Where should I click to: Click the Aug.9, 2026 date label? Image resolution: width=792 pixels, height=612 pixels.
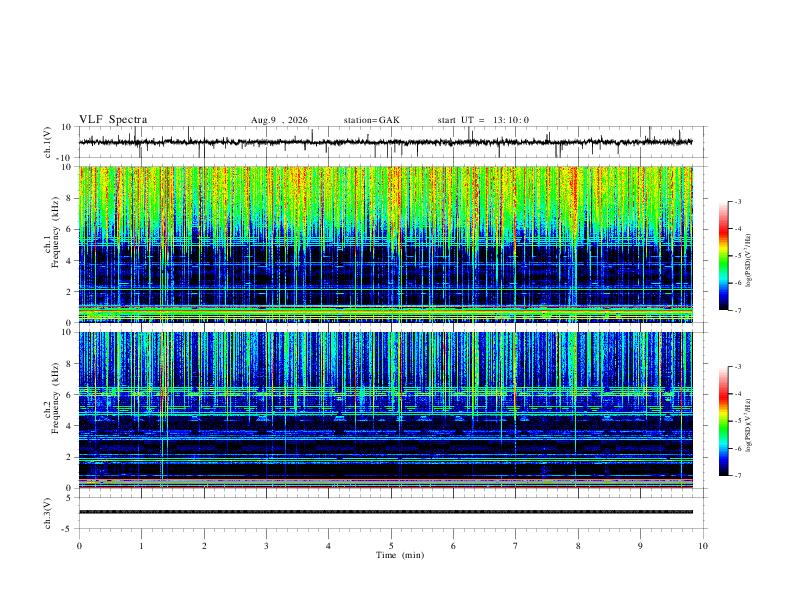[x=279, y=120]
